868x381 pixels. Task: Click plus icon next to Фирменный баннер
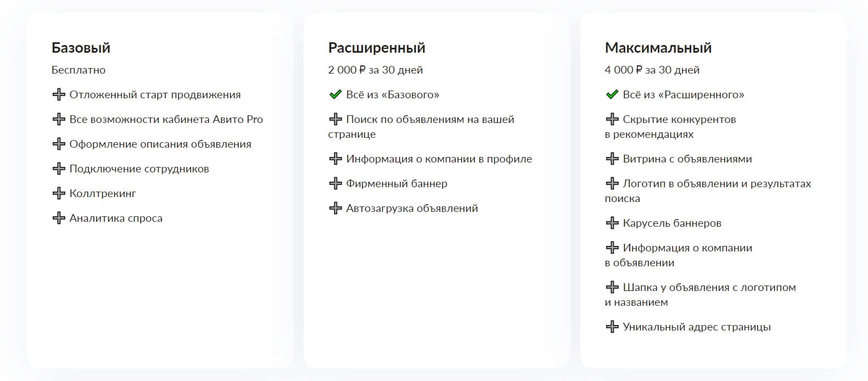(335, 183)
